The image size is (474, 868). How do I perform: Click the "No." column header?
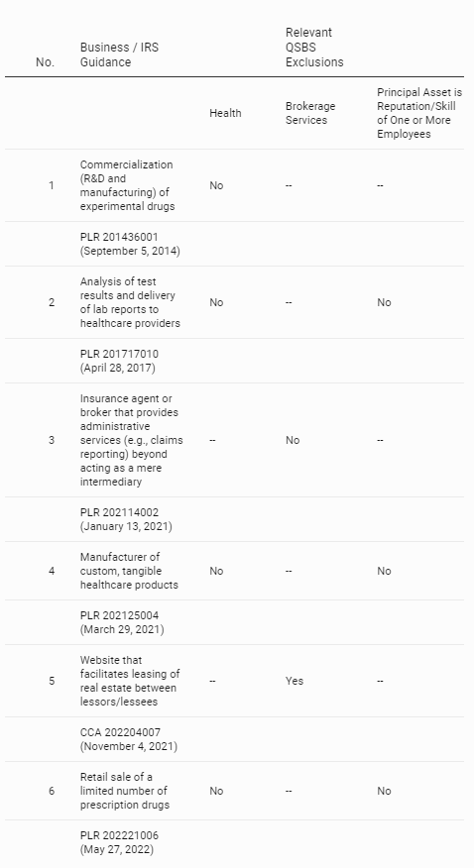[45, 62]
